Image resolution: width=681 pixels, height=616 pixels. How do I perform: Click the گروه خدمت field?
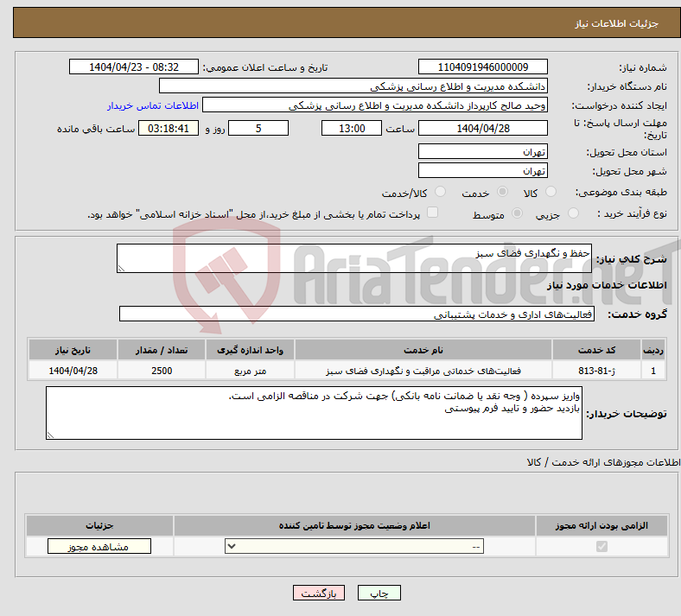(357, 314)
